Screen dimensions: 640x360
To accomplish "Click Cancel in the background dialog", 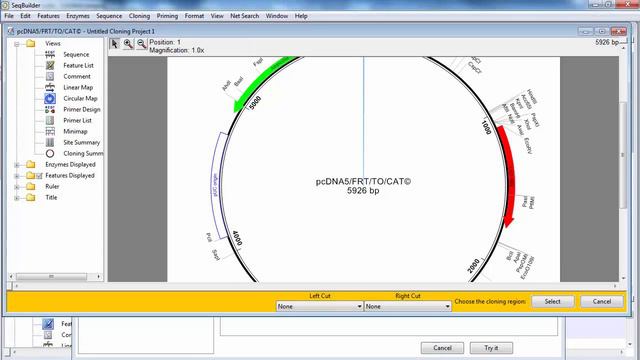I will [x=442, y=348].
